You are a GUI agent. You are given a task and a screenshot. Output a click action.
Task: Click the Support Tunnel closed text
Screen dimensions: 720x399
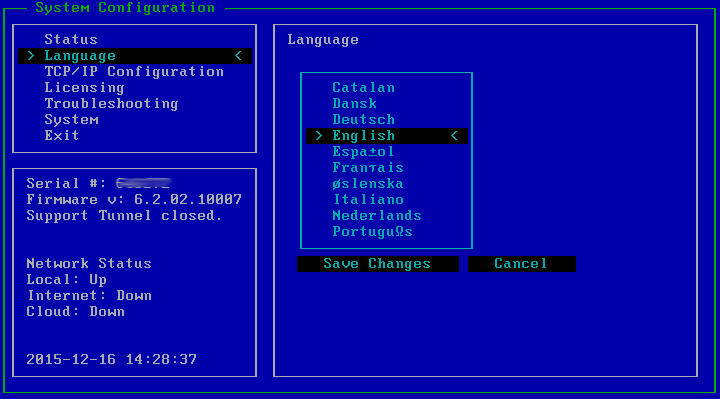click(124, 216)
